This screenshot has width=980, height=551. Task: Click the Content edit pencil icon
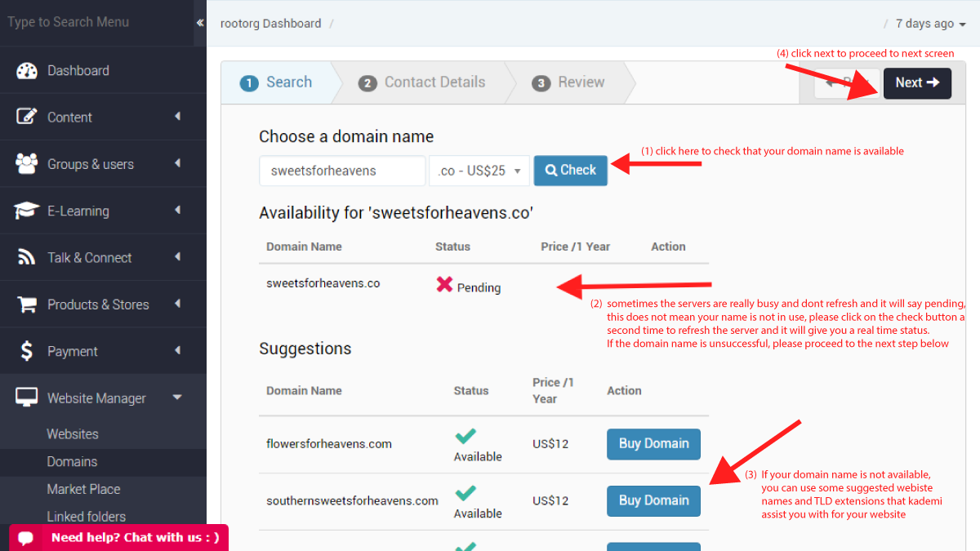[27, 117]
